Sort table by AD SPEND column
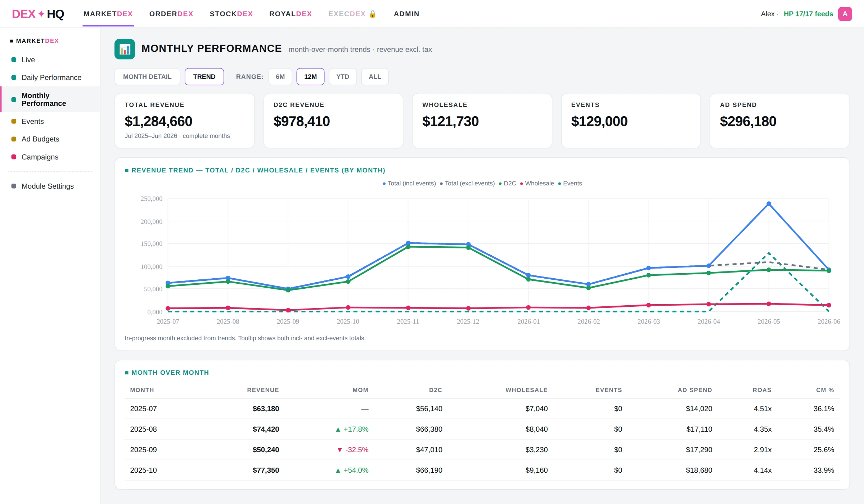The width and height of the screenshot is (864, 504). [x=695, y=390]
